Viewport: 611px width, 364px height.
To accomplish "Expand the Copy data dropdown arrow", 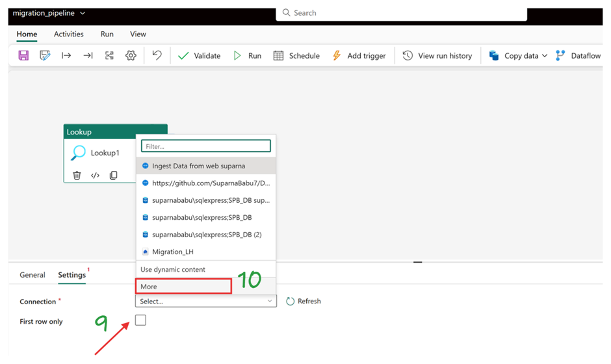I will coord(545,56).
